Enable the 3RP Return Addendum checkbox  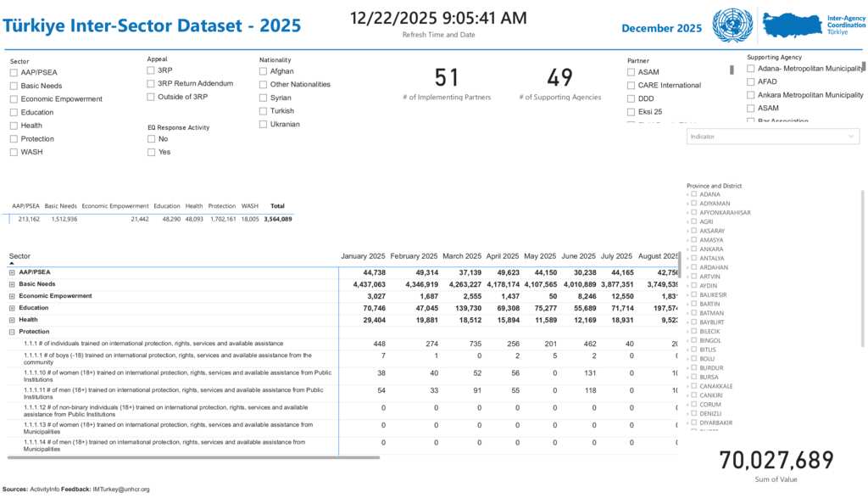pos(152,83)
